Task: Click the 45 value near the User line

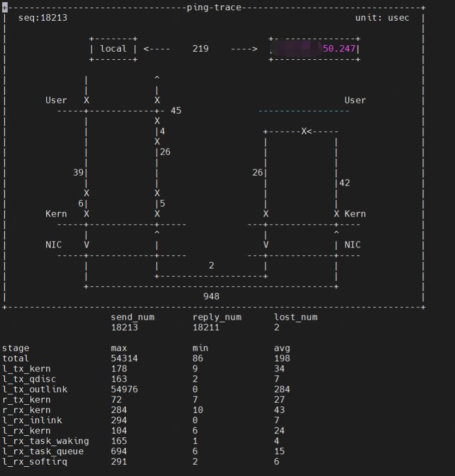Action: [176, 110]
